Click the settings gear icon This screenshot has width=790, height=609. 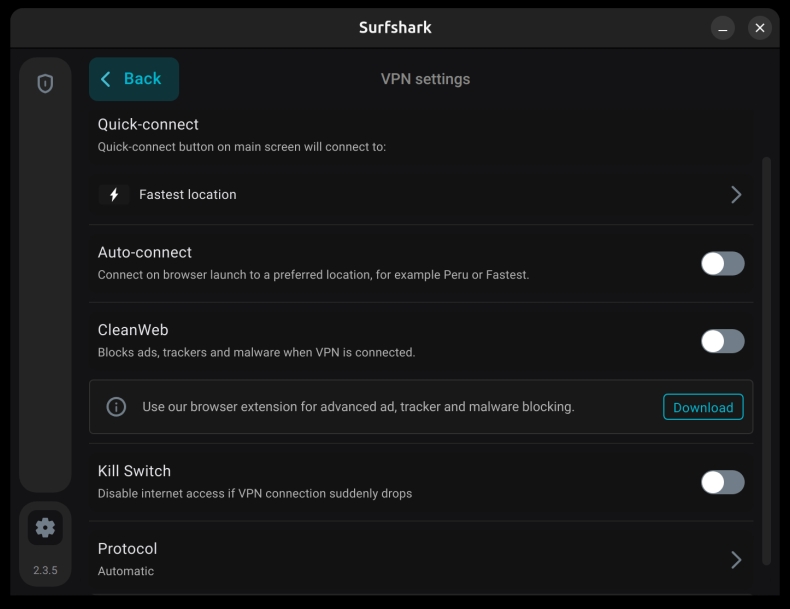pyautogui.click(x=45, y=527)
